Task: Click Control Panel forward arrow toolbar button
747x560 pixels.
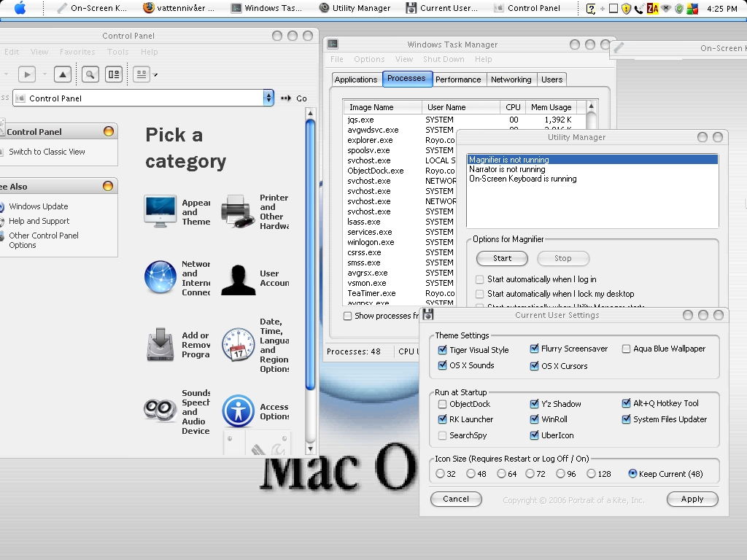Action: (x=27, y=74)
